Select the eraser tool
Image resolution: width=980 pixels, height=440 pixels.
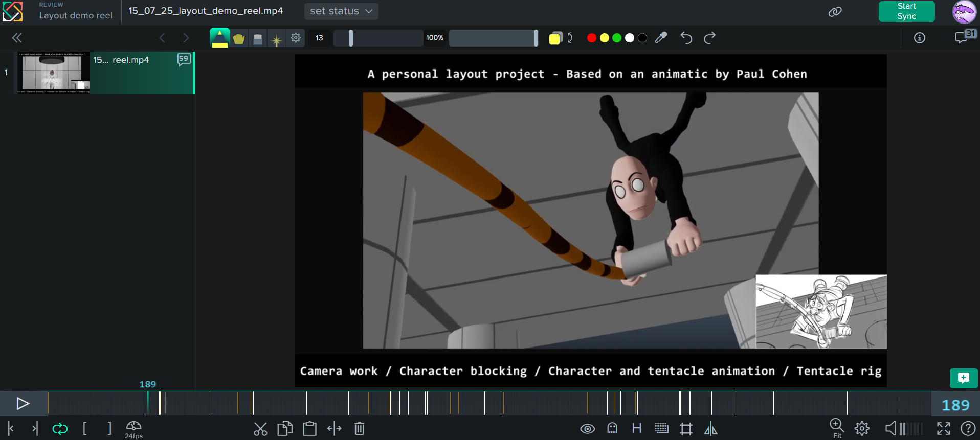[258, 39]
